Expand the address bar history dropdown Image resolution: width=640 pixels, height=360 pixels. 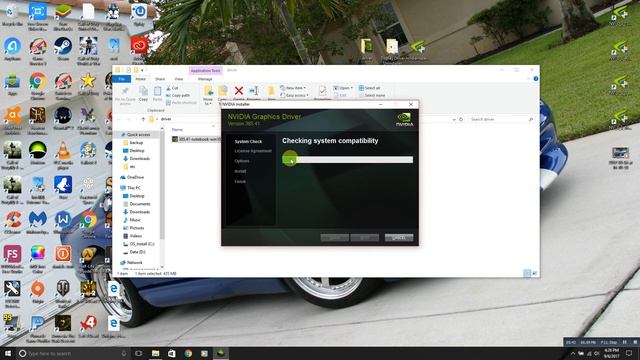(x=454, y=119)
